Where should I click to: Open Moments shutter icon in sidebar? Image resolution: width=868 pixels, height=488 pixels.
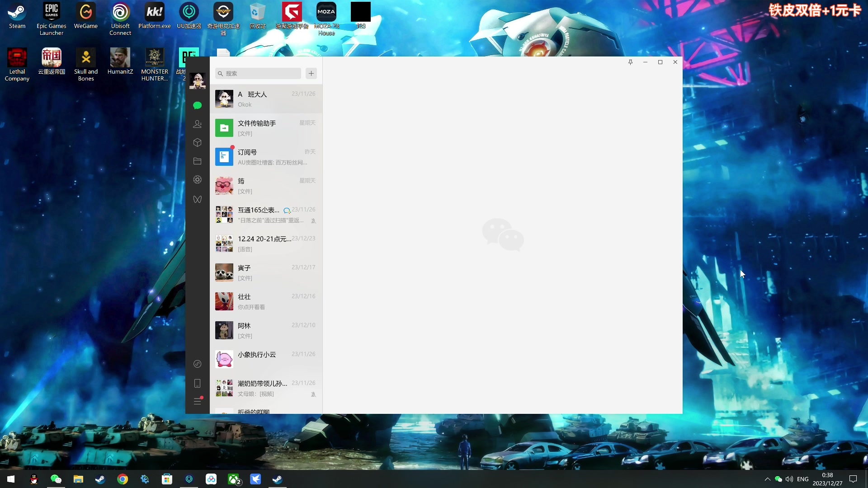pos(197,180)
